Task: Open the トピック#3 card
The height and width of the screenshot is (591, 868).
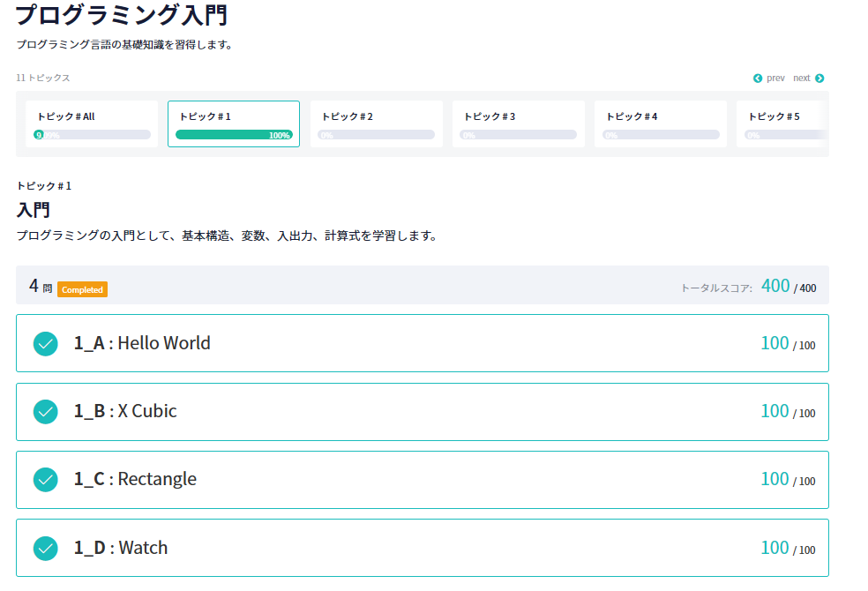Action: coord(519,123)
